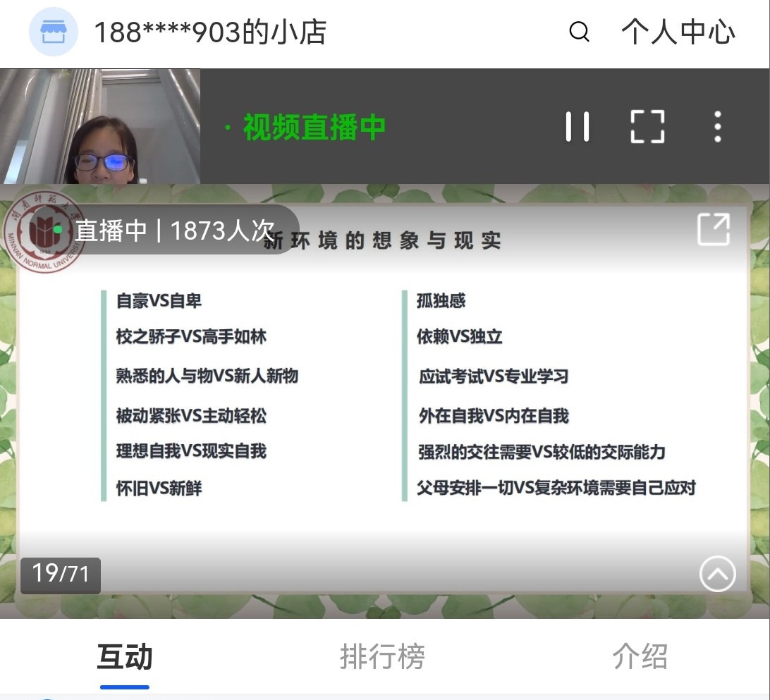Enter fullscreen mode for the video
770x700 pixels.
647,125
